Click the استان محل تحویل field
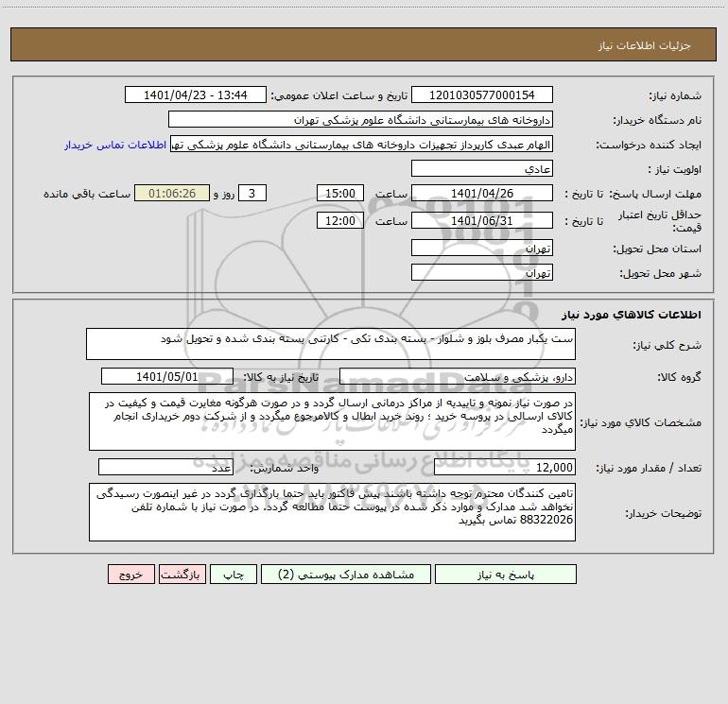Image resolution: width=728 pixels, height=704 pixels. pos(482,248)
